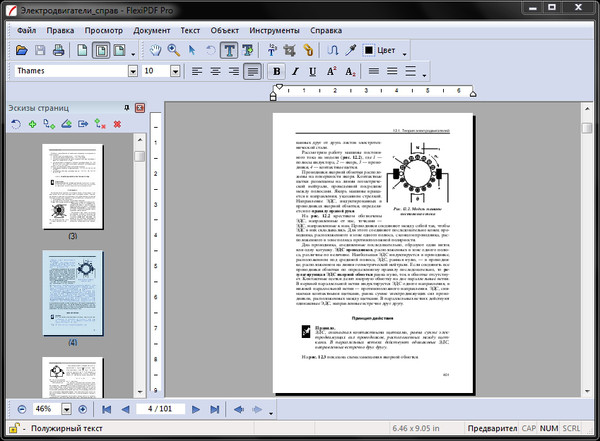This screenshot has width=600, height=441.
Task: Toggle Bold text formatting
Action: pyautogui.click(x=277, y=71)
